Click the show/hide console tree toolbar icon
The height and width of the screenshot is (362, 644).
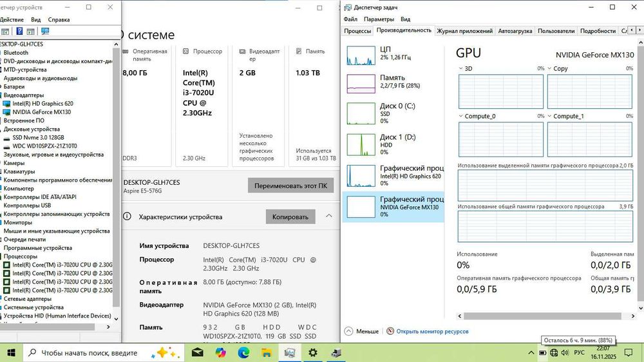click(x=5, y=31)
